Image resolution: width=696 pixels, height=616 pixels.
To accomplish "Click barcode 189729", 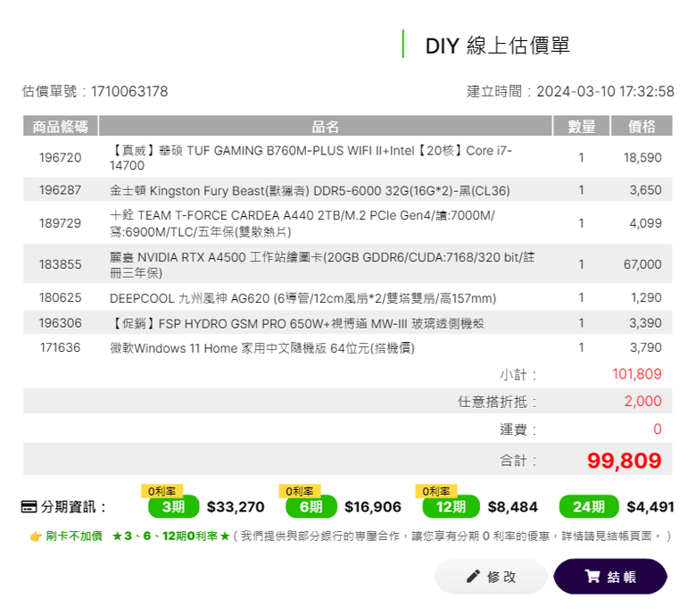I will coord(61,223).
